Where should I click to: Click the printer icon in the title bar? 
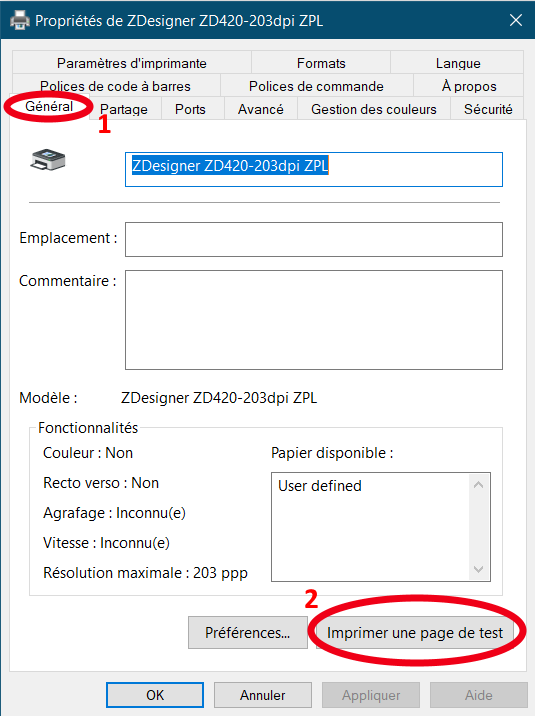(x=20, y=20)
